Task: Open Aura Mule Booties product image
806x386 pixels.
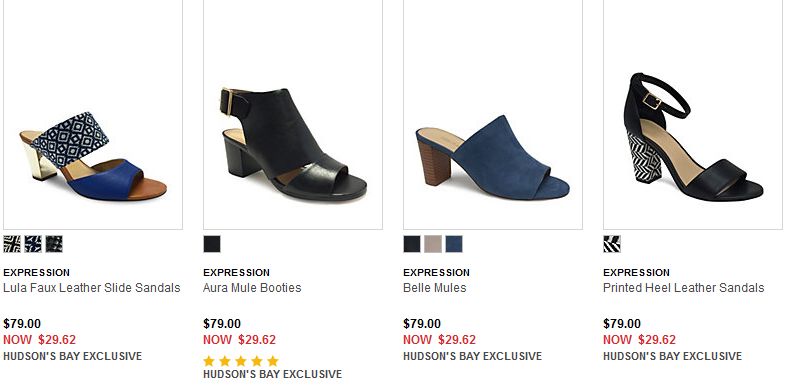Action: pyautogui.click(x=292, y=114)
